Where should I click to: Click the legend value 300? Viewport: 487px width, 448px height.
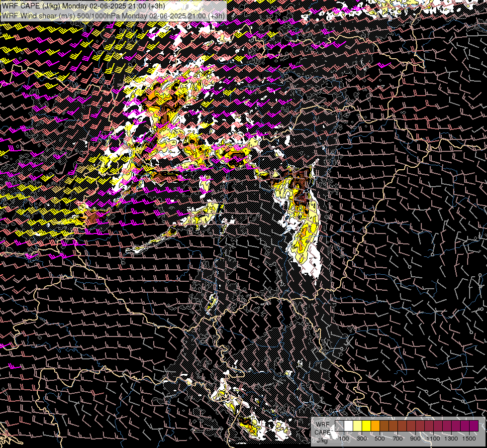[x=362, y=439]
